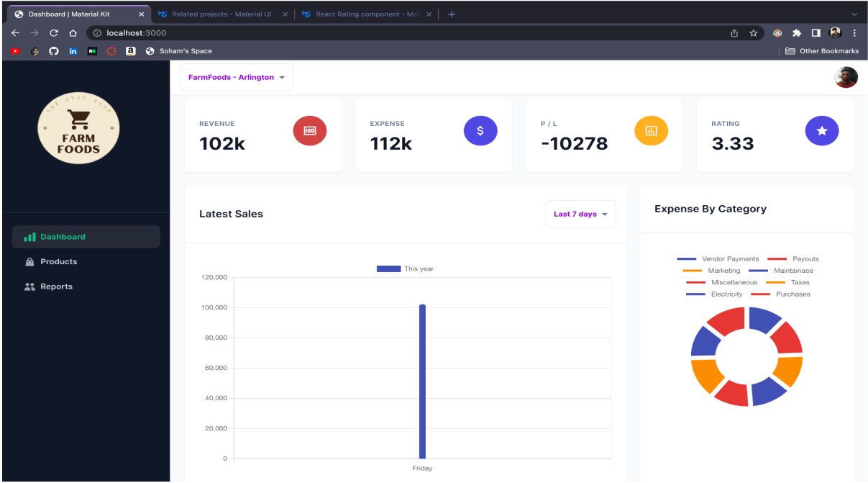Open the Extensions puzzle icon

pos(797,32)
